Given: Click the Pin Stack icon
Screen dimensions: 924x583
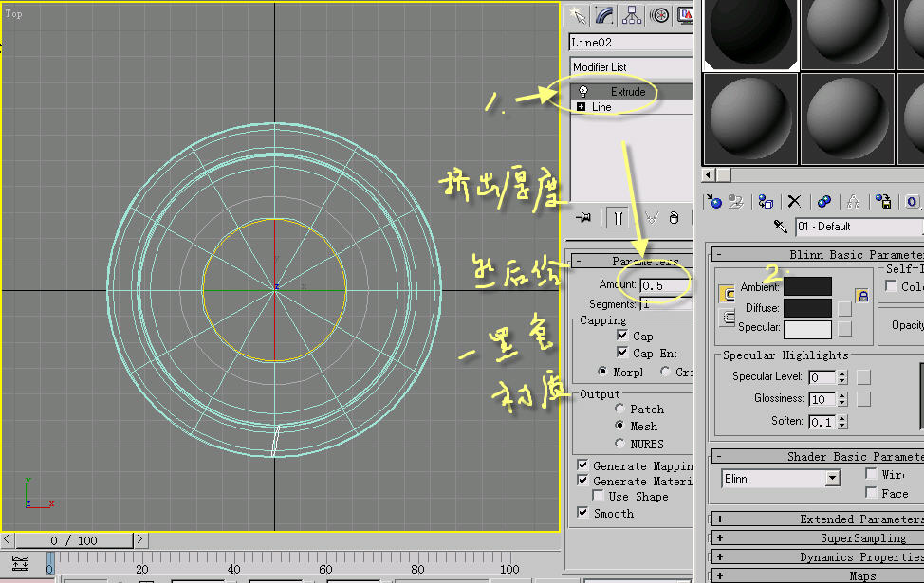Looking at the screenshot, I should point(583,218).
